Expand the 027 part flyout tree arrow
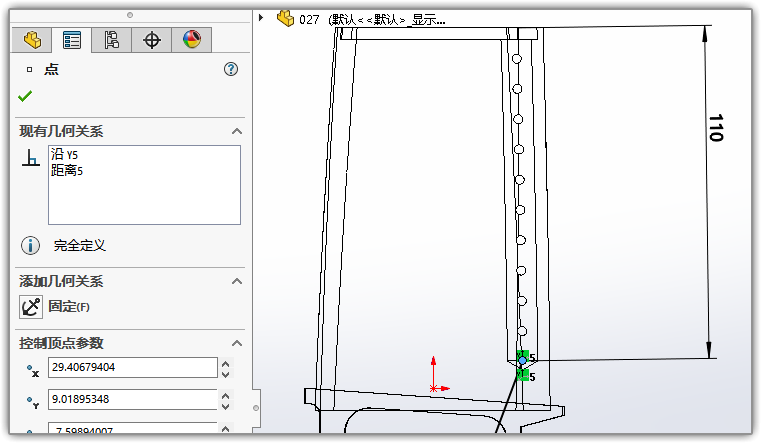Viewport: 761px width, 443px height. (x=261, y=18)
